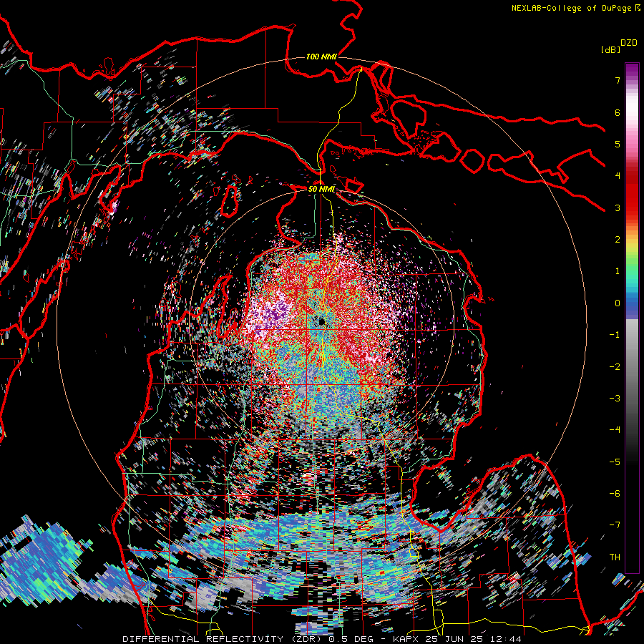Select the 100 NMI range ring label

coord(321,57)
